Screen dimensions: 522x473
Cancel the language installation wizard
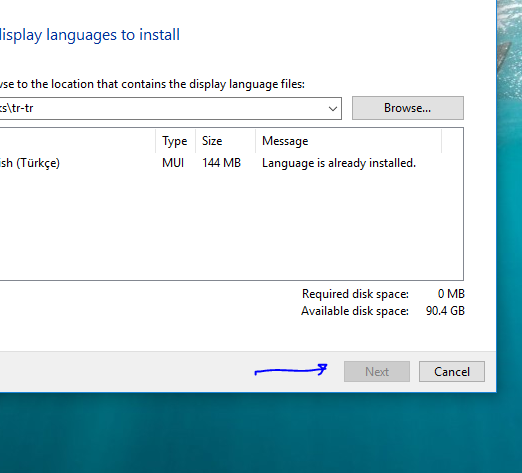pyautogui.click(x=452, y=371)
